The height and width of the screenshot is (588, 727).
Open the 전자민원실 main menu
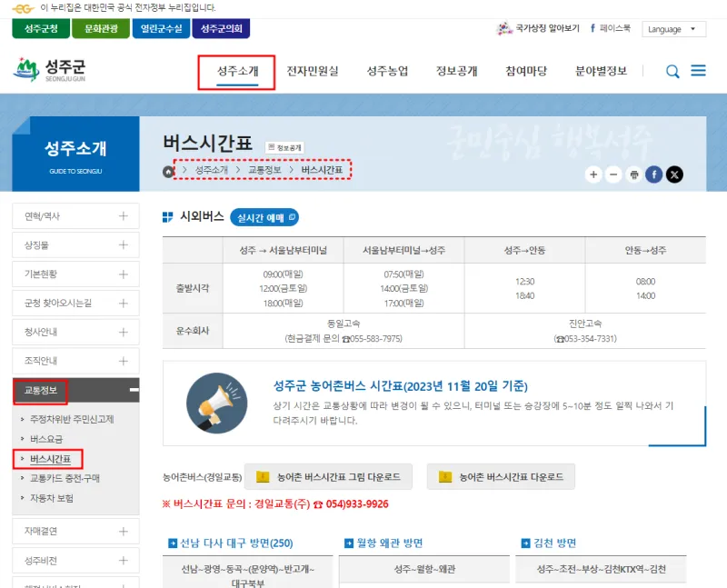click(313, 71)
